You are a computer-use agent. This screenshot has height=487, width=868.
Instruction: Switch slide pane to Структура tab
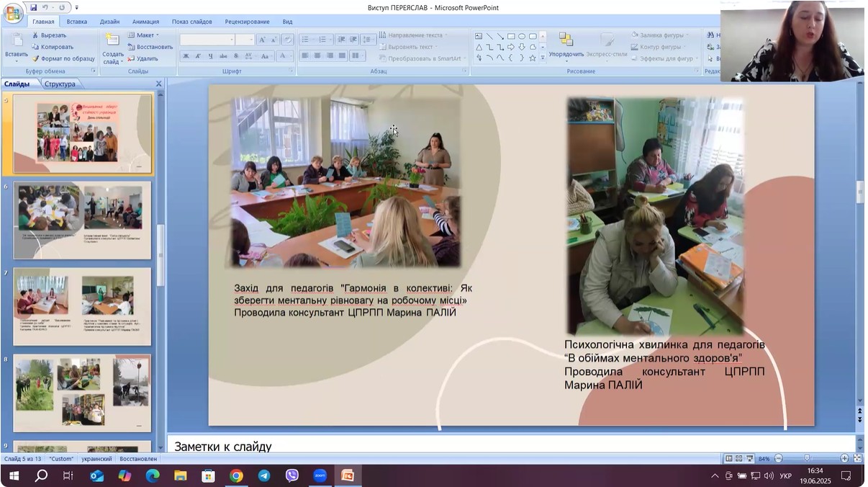(60, 84)
